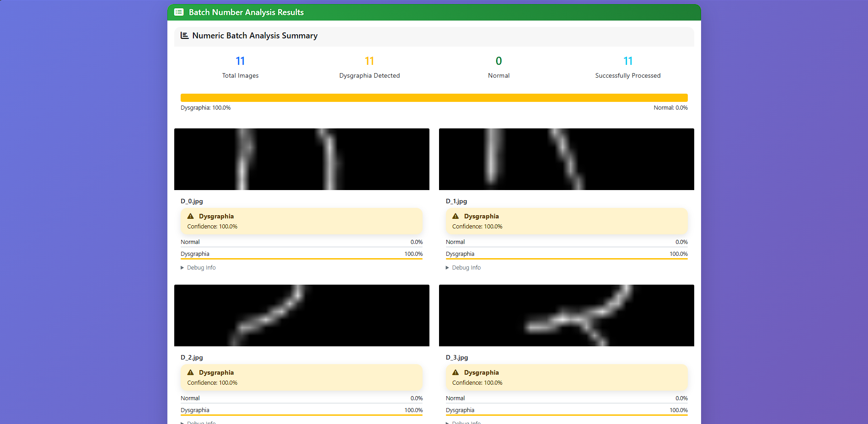Click the Normal: 0.0% label at the right

pyautogui.click(x=670, y=107)
